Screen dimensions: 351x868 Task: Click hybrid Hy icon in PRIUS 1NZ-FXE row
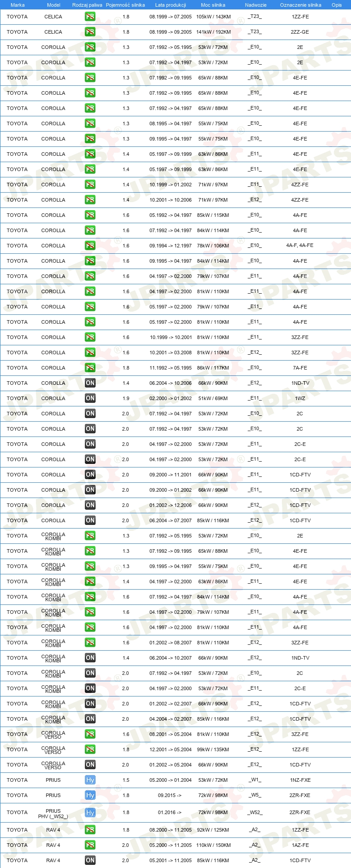pos(90,780)
